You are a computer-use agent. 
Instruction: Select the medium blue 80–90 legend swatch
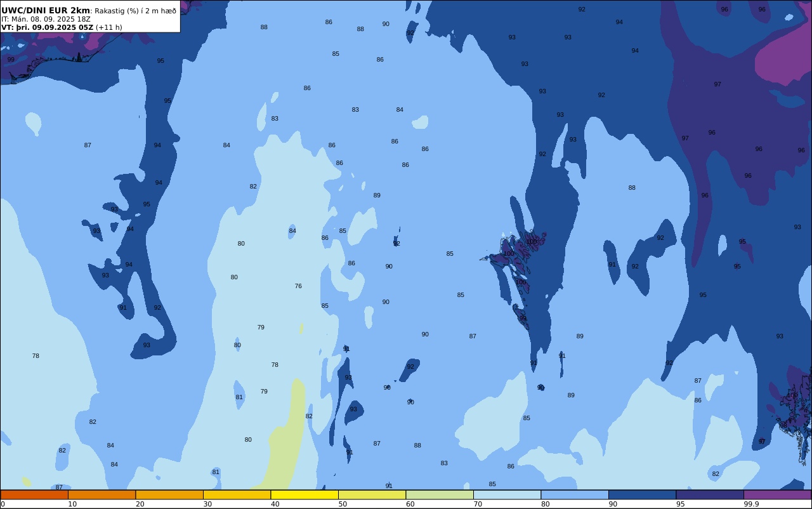575,494
